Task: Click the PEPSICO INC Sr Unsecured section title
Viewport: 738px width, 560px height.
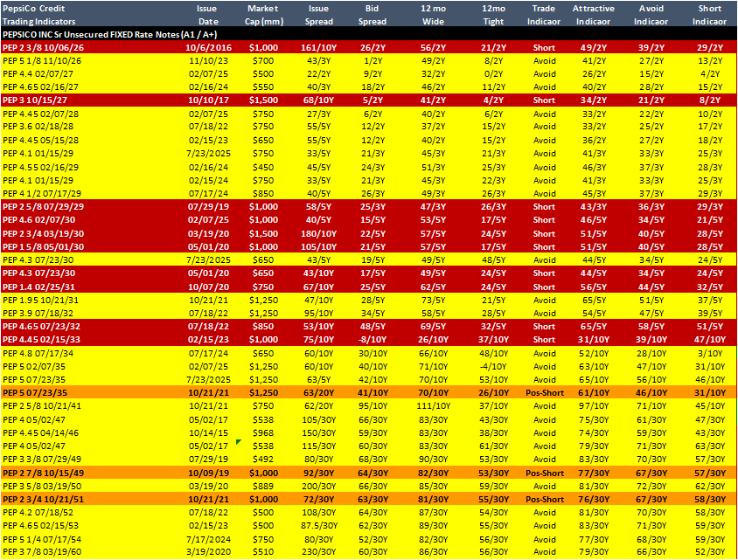Action: [109, 34]
